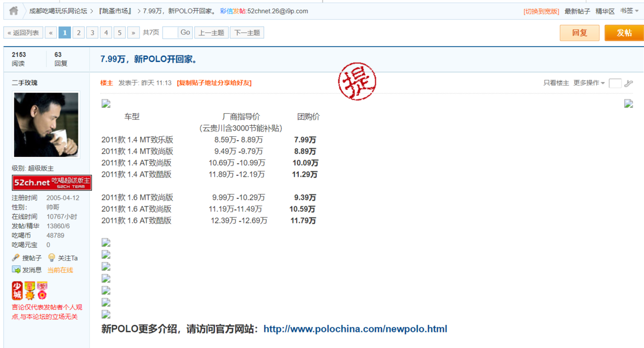Go to next pages with » button

tap(134, 33)
